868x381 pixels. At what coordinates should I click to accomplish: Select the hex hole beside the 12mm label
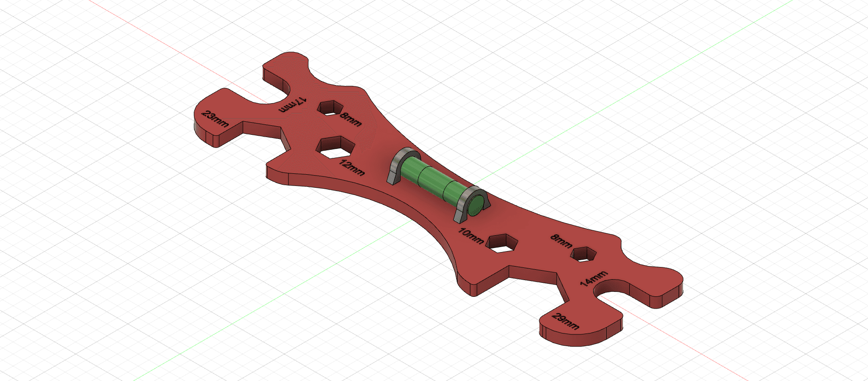(335, 148)
